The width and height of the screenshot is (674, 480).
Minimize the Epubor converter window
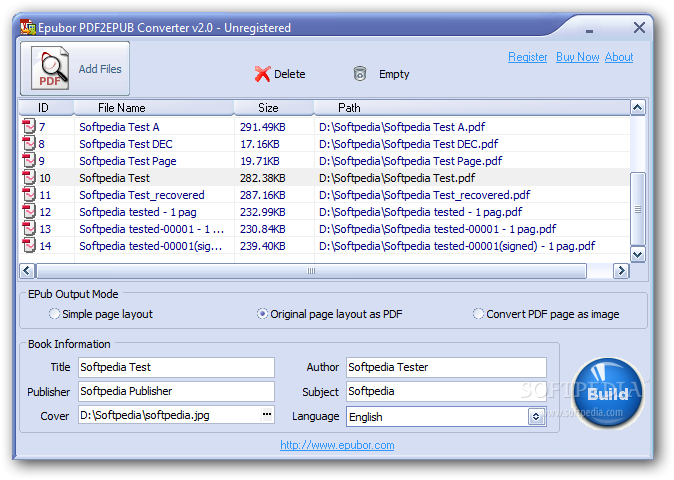click(589, 30)
